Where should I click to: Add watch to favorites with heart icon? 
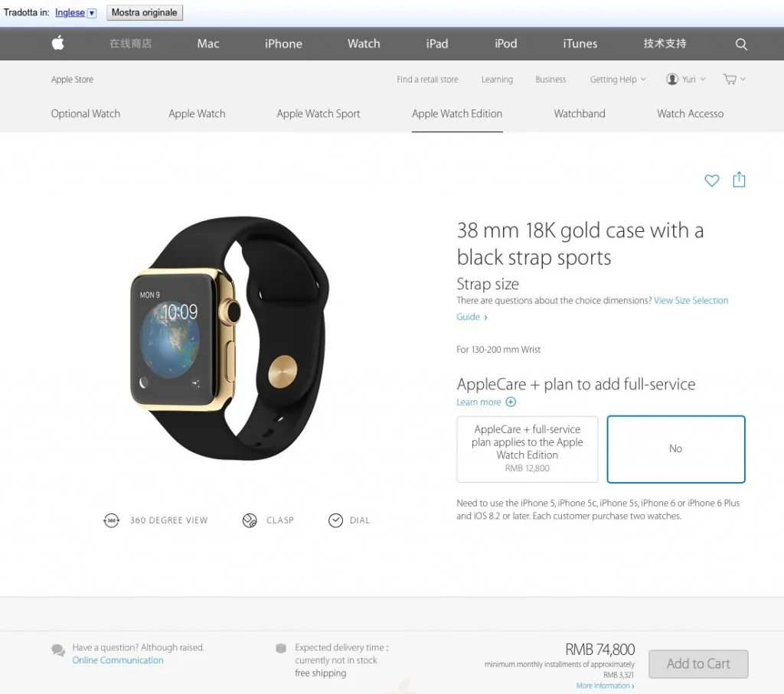[711, 180]
